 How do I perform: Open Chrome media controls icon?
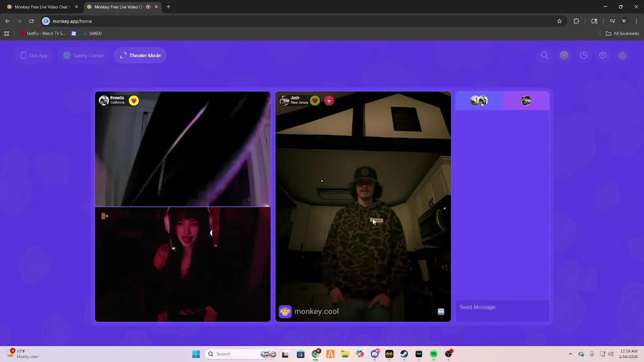click(612, 21)
